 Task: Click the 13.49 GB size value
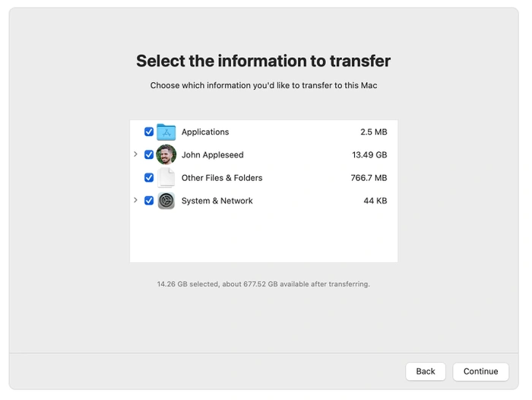[369, 154]
